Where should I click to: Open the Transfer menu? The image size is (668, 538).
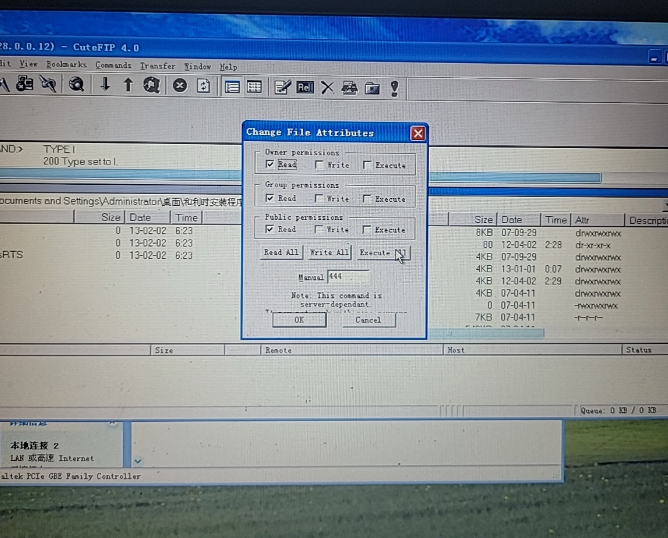tap(157, 66)
